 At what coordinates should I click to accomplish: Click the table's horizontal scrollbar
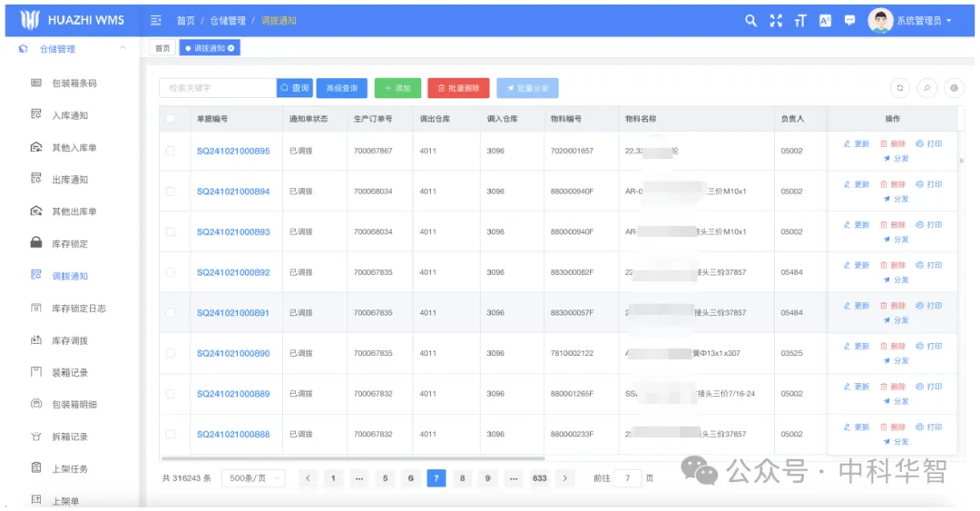click(x=352, y=458)
